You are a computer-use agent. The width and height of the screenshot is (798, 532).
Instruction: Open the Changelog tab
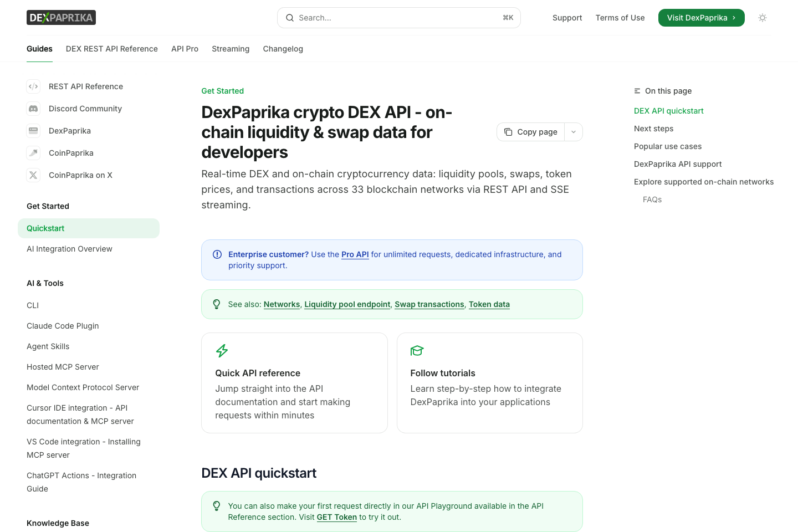[x=283, y=49]
